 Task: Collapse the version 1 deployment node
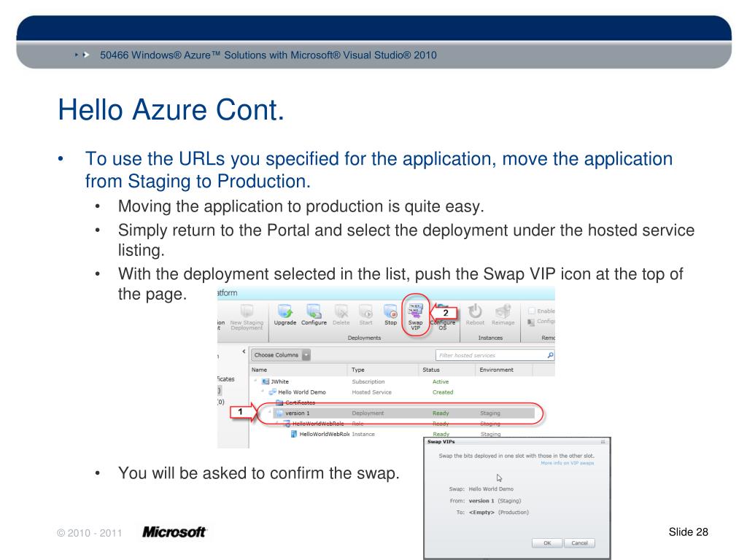tap(270, 413)
